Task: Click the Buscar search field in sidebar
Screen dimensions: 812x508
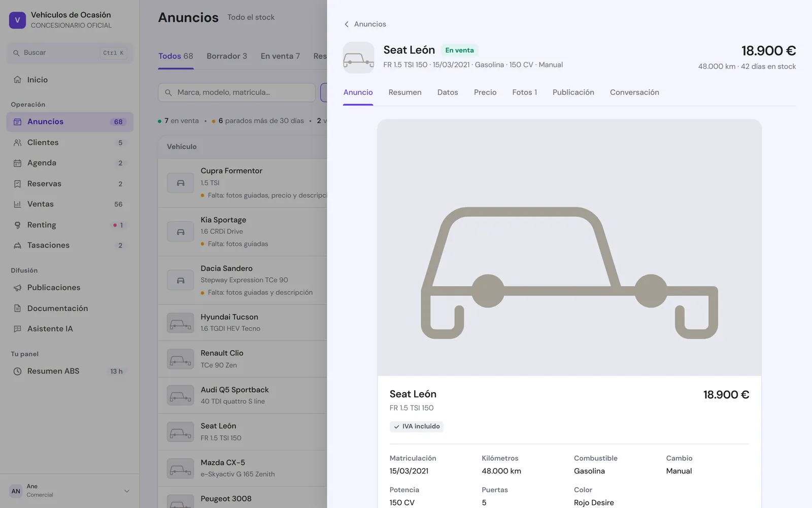Action: [x=70, y=53]
